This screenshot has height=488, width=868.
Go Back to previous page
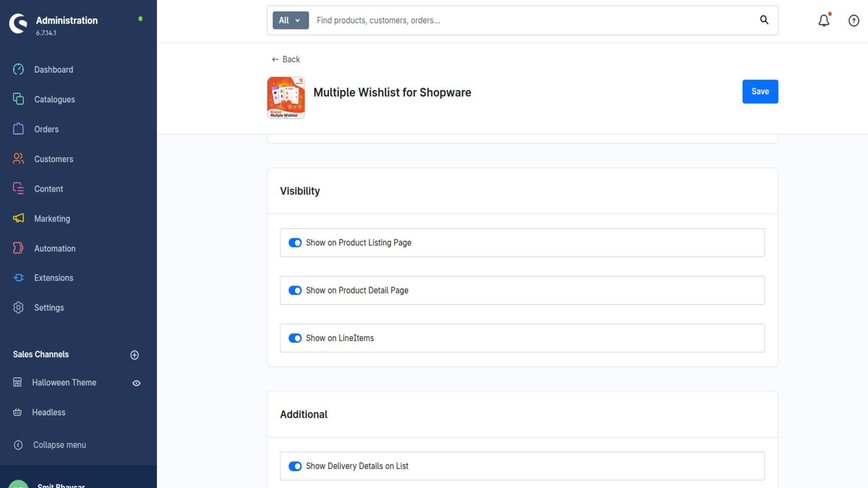[x=286, y=59]
